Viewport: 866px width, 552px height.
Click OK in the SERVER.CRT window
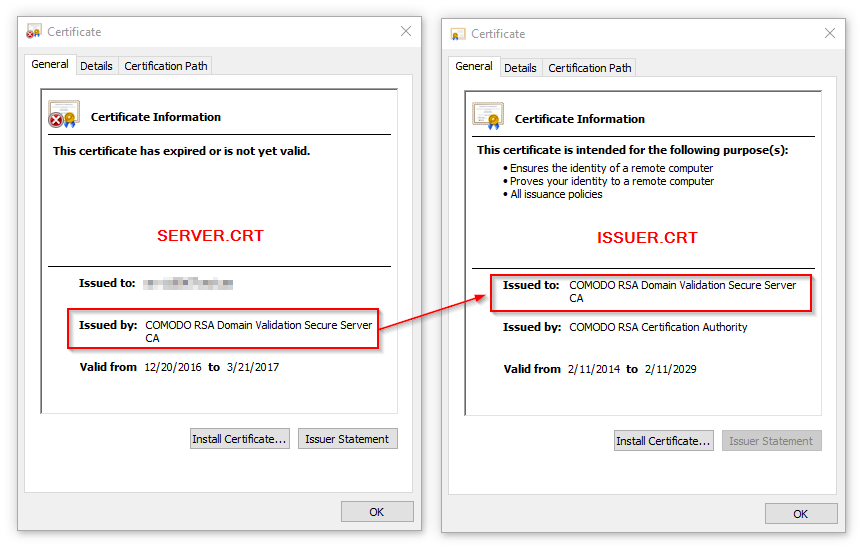pyautogui.click(x=377, y=512)
